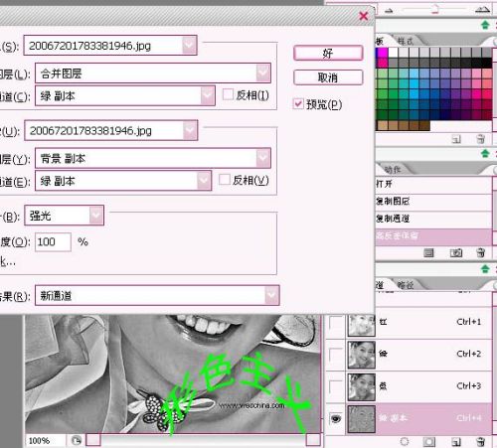Click the 好 OK button
The width and height of the screenshot is (497, 448).
(328, 53)
